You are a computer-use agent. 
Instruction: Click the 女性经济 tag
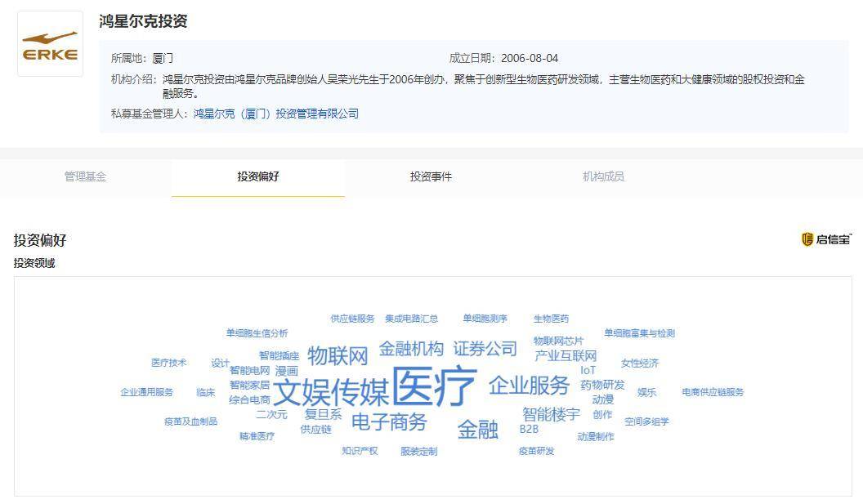point(640,363)
